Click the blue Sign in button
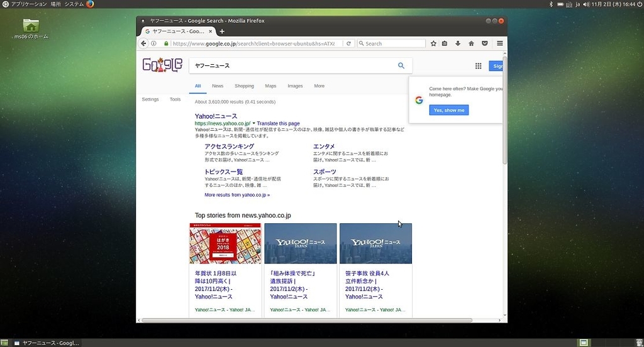Image resolution: width=644 pixels, height=347 pixels. (496, 66)
